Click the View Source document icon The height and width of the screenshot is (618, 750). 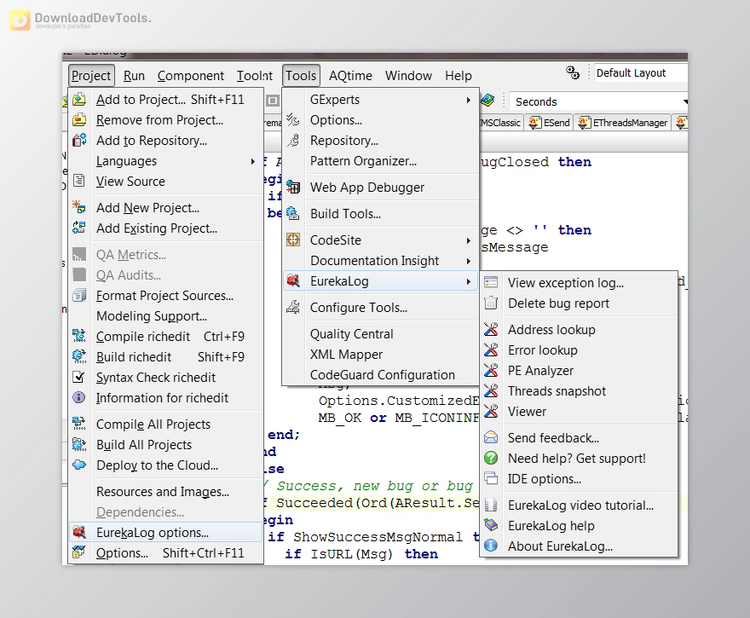point(79,181)
